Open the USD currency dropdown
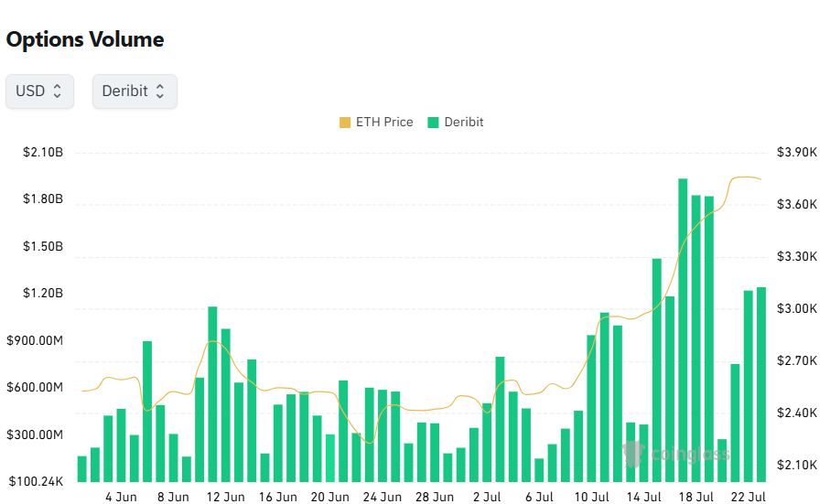This screenshot has height=504, width=830. [39, 91]
